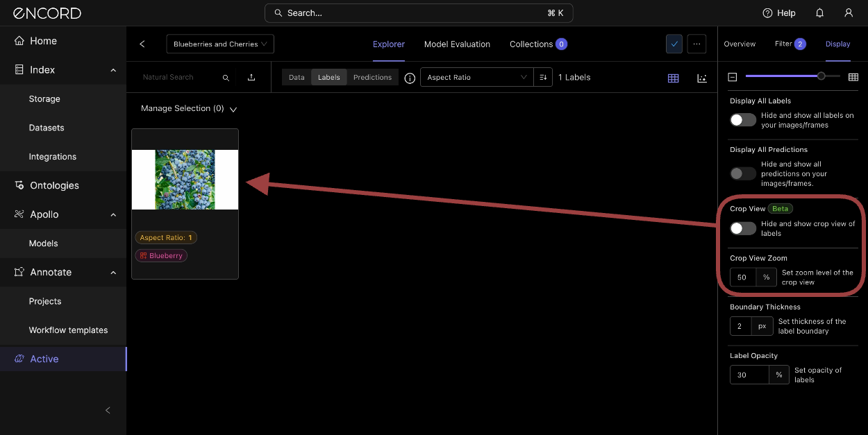Image resolution: width=868 pixels, height=435 pixels.
Task: Open the notifications bell
Action: point(820,13)
